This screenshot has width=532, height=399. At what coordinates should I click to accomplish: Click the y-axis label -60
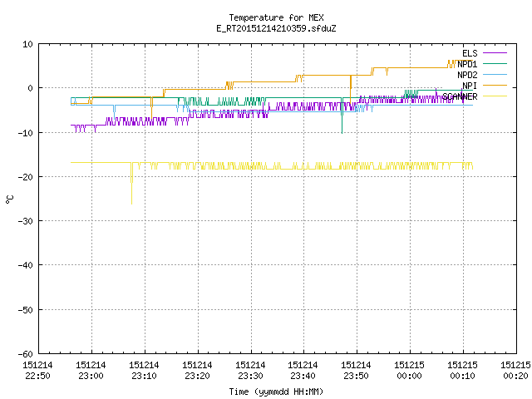[x=26, y=354]
